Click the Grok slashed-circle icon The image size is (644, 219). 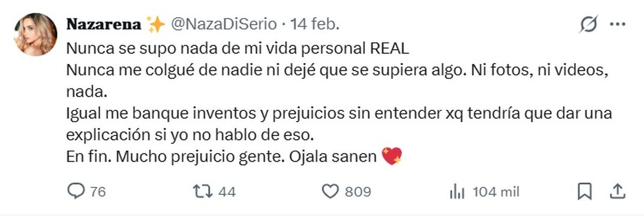pos(588,25)
